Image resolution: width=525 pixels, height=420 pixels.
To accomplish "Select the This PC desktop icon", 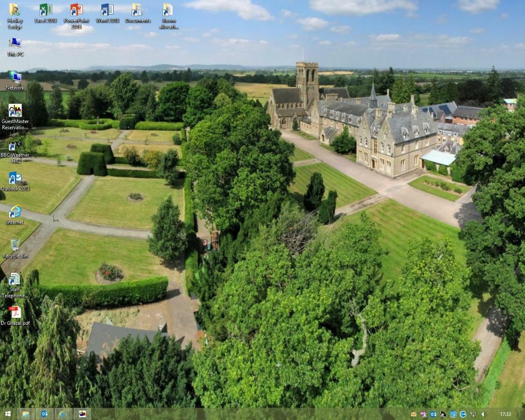I will point(15,47).
